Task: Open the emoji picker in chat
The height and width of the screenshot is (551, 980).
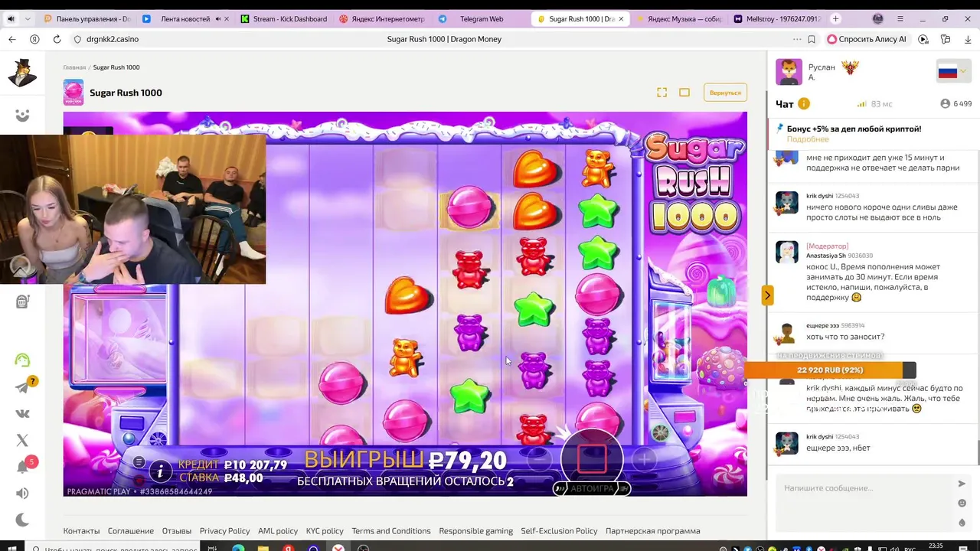Action: pyautogui.click(x=962, y=503)
